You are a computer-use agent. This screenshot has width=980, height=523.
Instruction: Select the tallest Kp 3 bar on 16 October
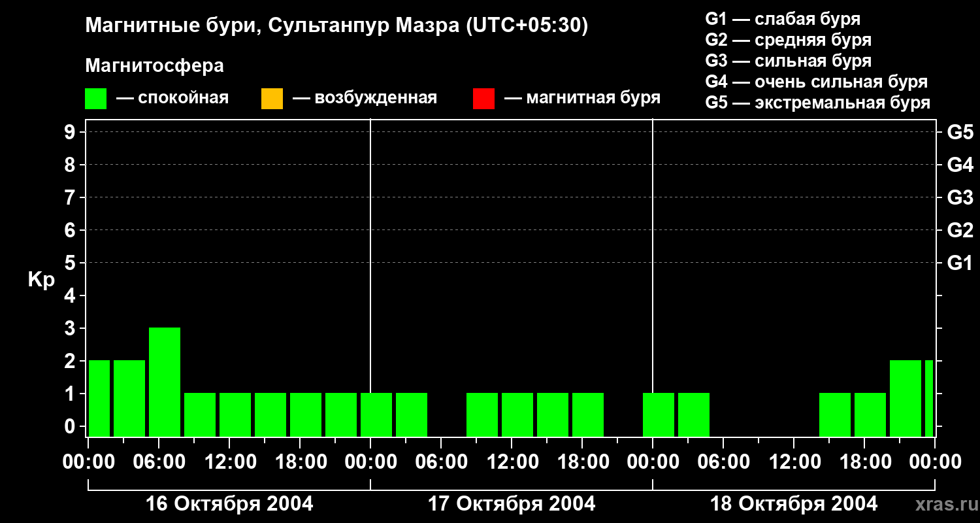pos(165,382)
